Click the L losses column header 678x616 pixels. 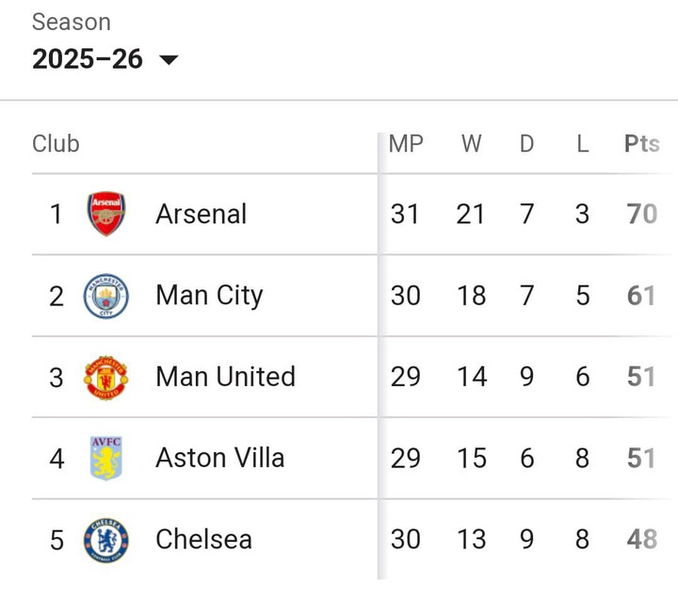pos(583,144)
